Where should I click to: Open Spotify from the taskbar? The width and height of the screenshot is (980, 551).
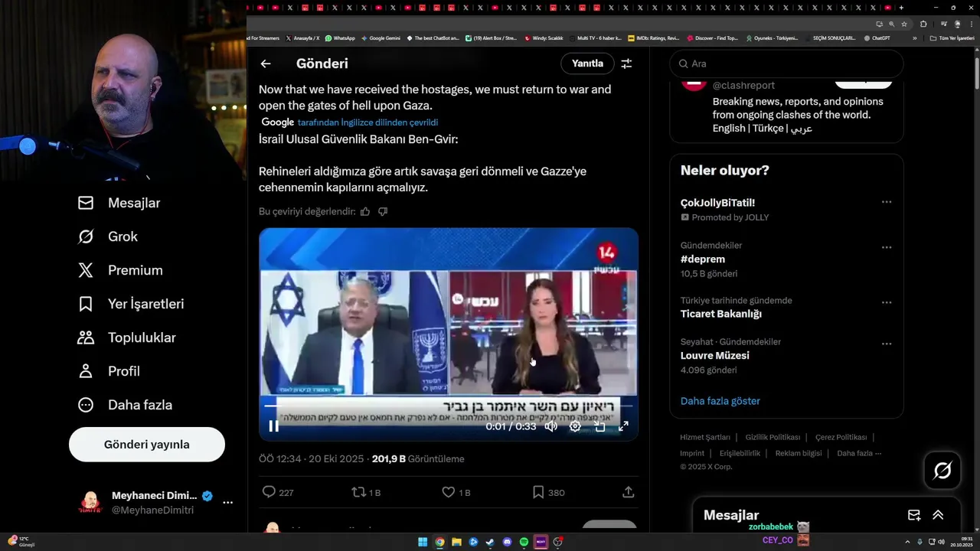(x=524, y=542)
